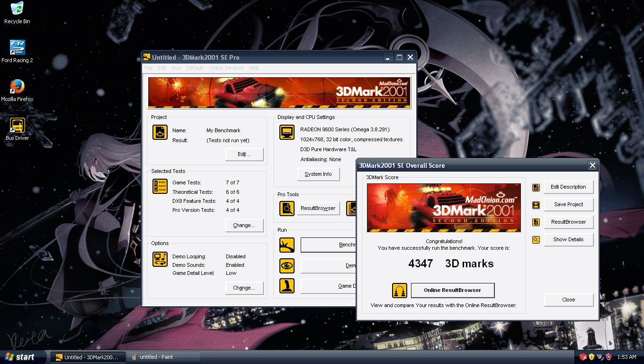The width and height of the screenshot is (644, 364).
Task: Open the Default menu
Action: pyautogui.click(x=195, y=68)
